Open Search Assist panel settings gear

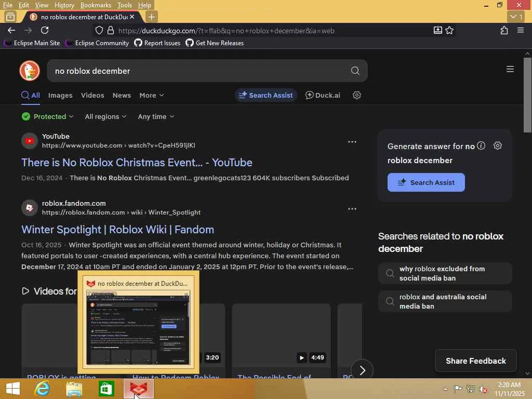pos(497,146)
